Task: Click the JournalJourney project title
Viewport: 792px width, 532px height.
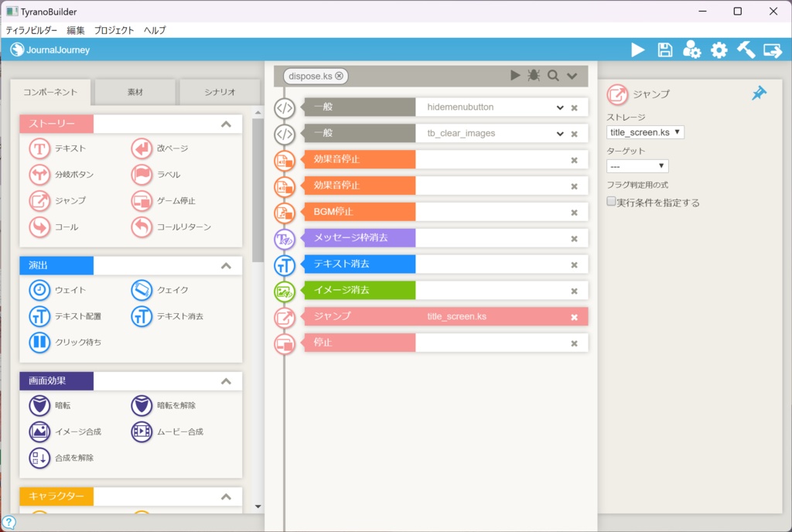Action: click(57, 50)
